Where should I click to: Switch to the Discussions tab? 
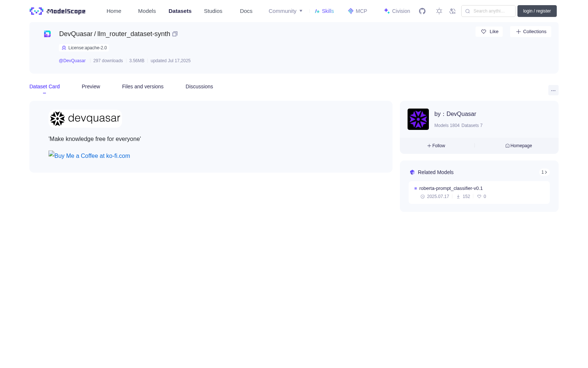[x=199, y=86]
